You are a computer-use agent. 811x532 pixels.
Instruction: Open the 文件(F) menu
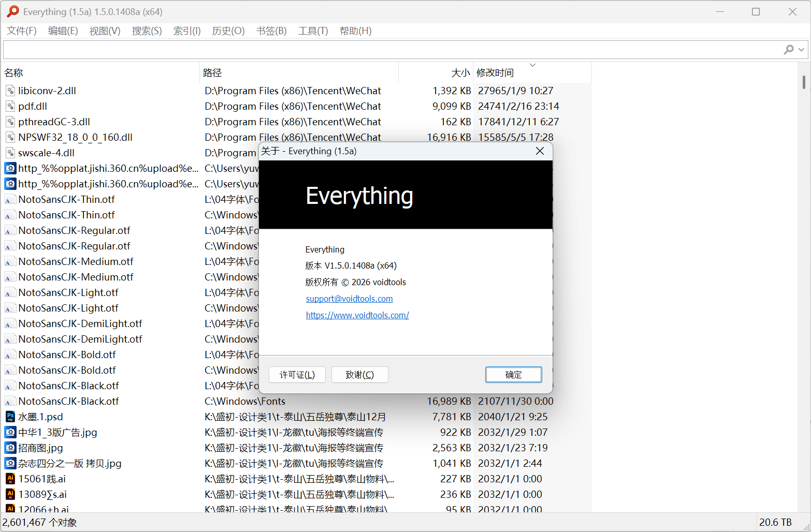[22, 31]
